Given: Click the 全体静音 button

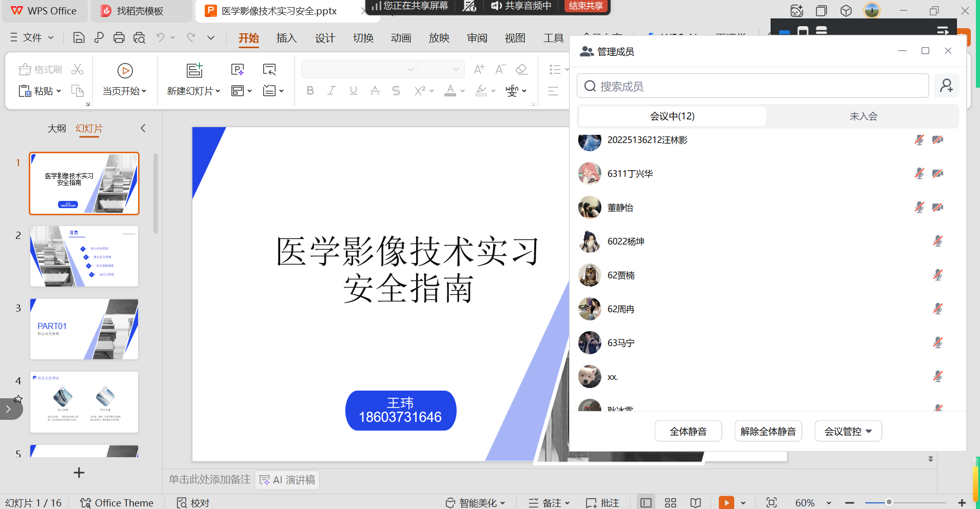Looking at the screenshot, I should tap(688, 431).
